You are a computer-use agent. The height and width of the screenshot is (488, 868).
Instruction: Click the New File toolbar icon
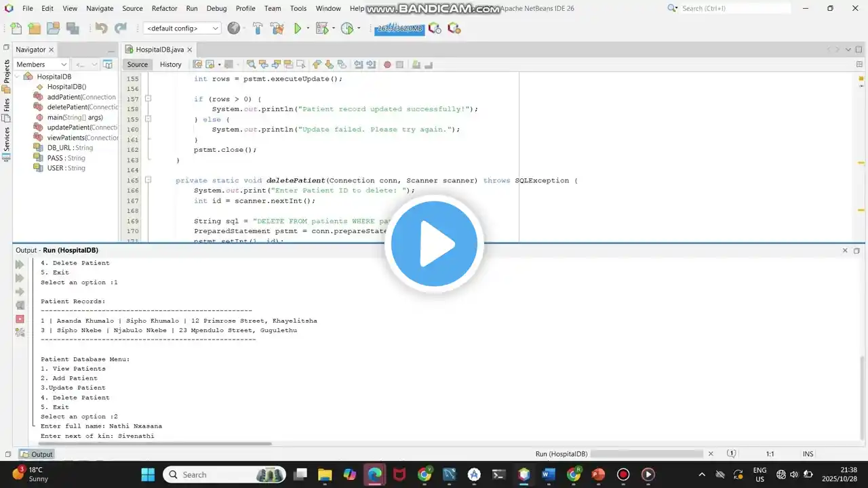[16, 28]
